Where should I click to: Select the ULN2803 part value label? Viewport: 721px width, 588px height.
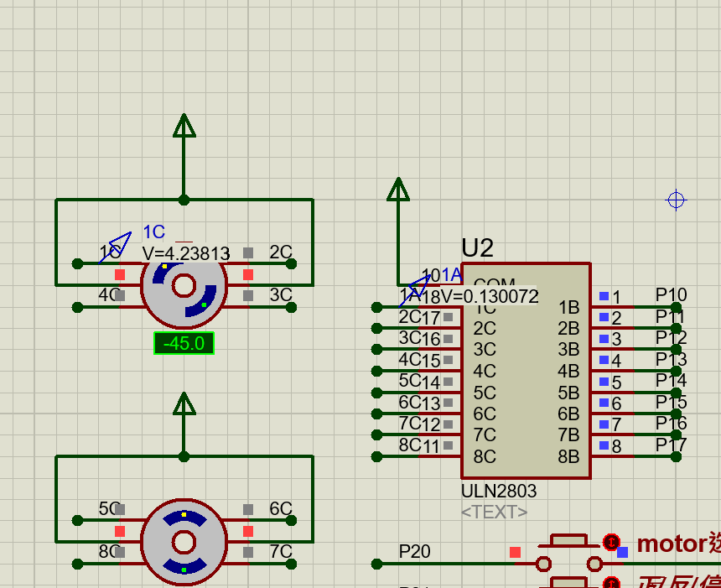click(x=499, y=492)
